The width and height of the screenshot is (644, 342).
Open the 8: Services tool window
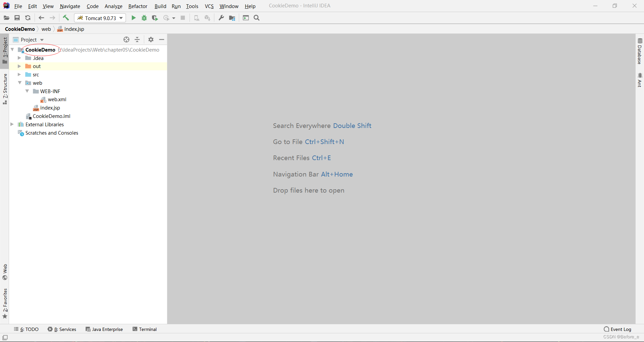[x=62, y=329]
